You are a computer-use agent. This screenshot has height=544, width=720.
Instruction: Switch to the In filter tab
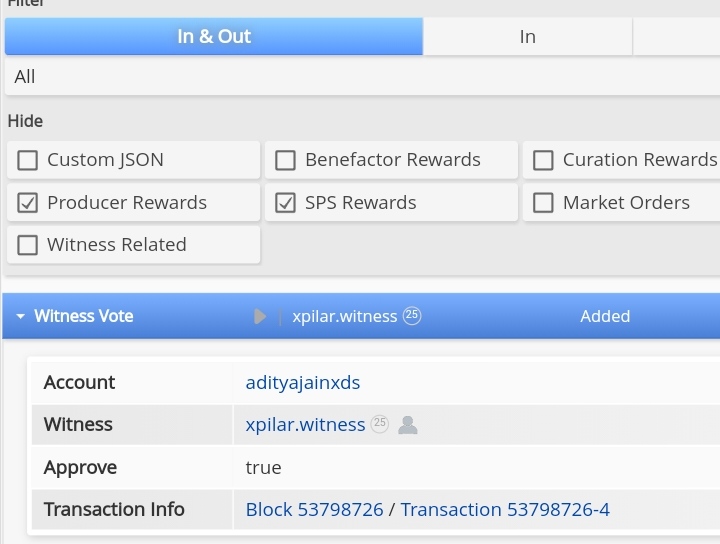pos(527,37)
